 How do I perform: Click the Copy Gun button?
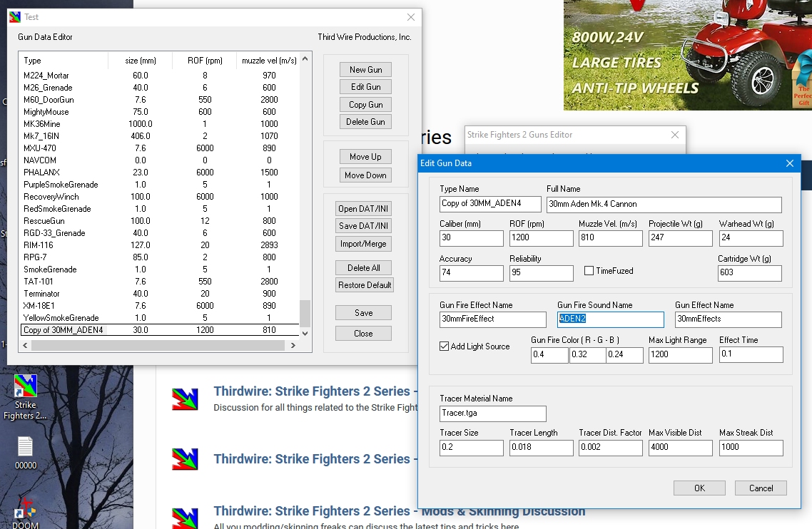click(365, 105)
